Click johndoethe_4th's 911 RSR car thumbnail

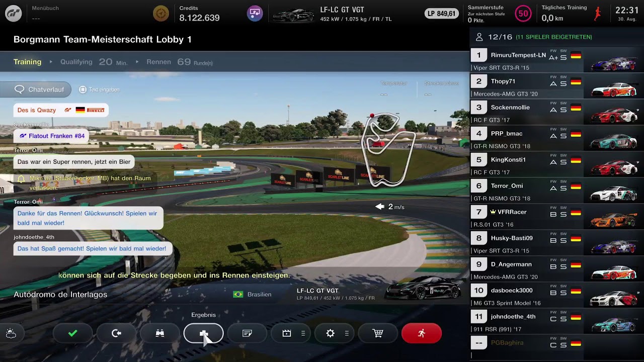click(x=613, y=325)
